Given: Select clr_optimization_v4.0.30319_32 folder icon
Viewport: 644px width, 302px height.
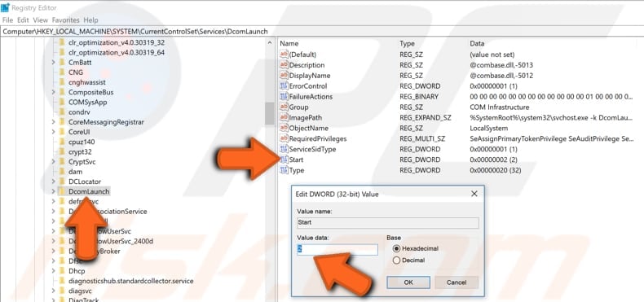Looking at the screenshot, I should (62, 42).
